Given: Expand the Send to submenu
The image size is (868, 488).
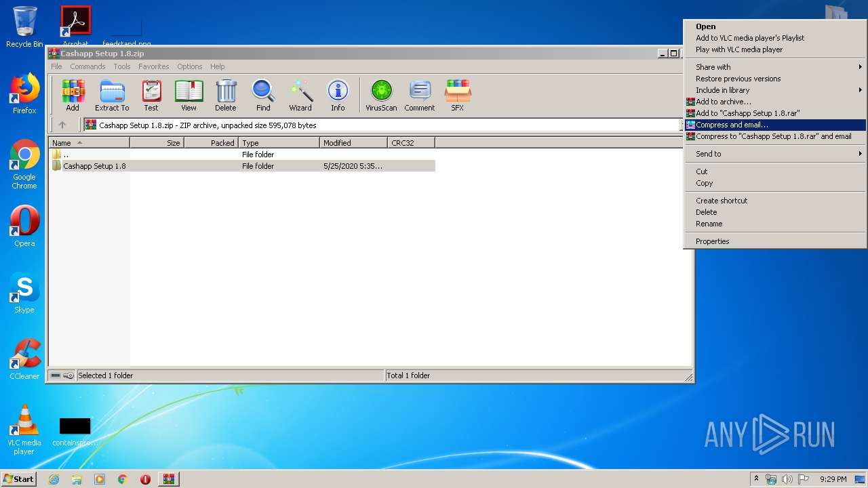Looking at the screenshot, I should (774, 154).
